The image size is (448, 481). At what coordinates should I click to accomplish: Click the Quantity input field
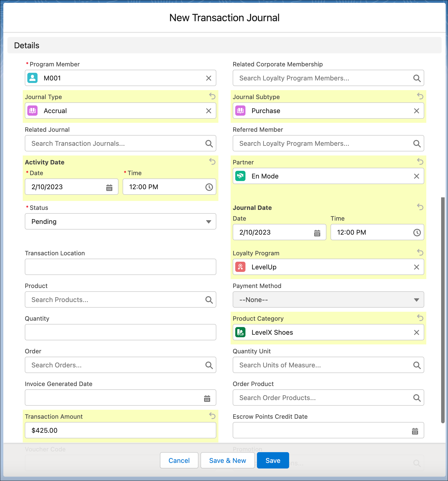(x=121, y=332)
